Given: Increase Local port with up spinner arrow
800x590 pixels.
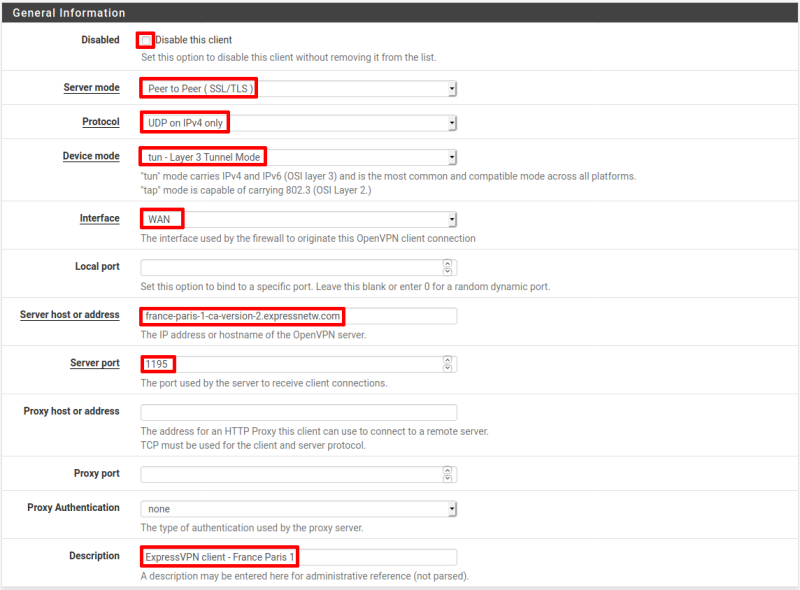Looking at the screenshot, I should (x=447, y=263).
